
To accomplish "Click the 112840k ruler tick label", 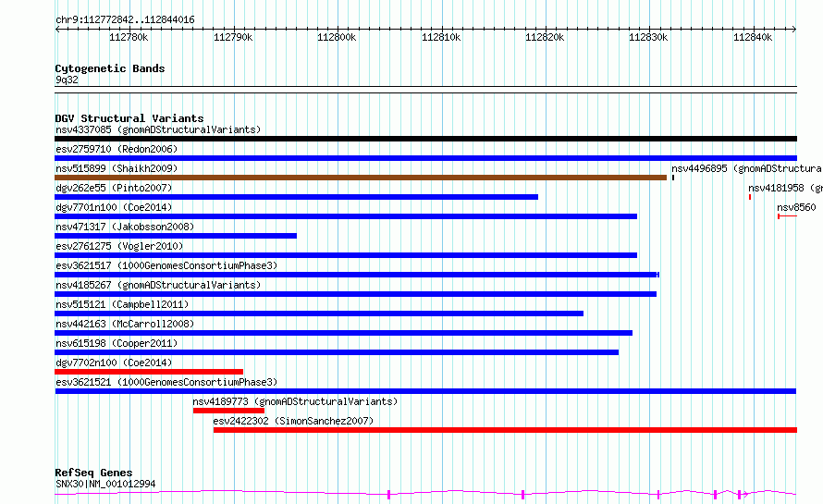I will [x=753, y=37].
